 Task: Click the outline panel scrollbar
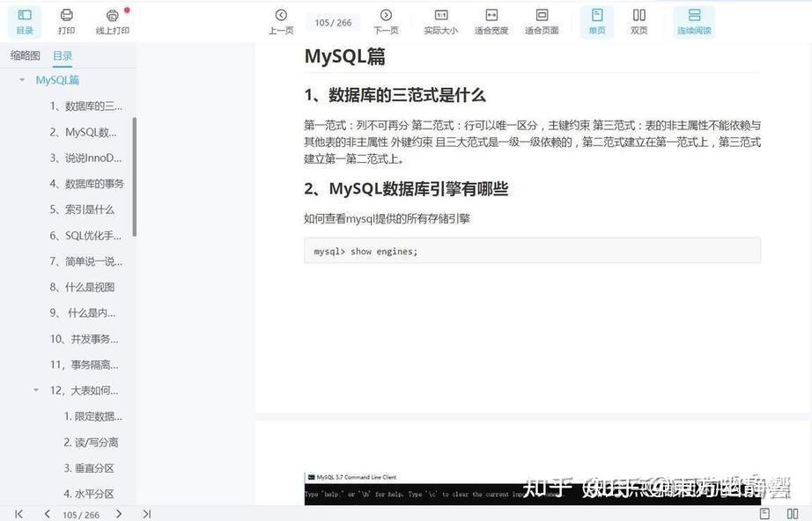pyautogui.click(x=135, y=176)
